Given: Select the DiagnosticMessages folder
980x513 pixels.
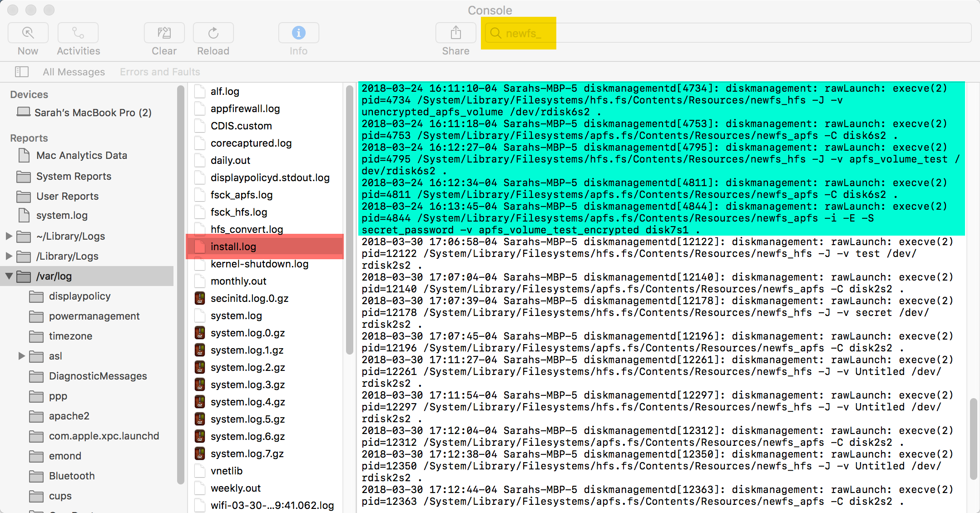Looking at the screenshot, I should click(x=88, y=376).
